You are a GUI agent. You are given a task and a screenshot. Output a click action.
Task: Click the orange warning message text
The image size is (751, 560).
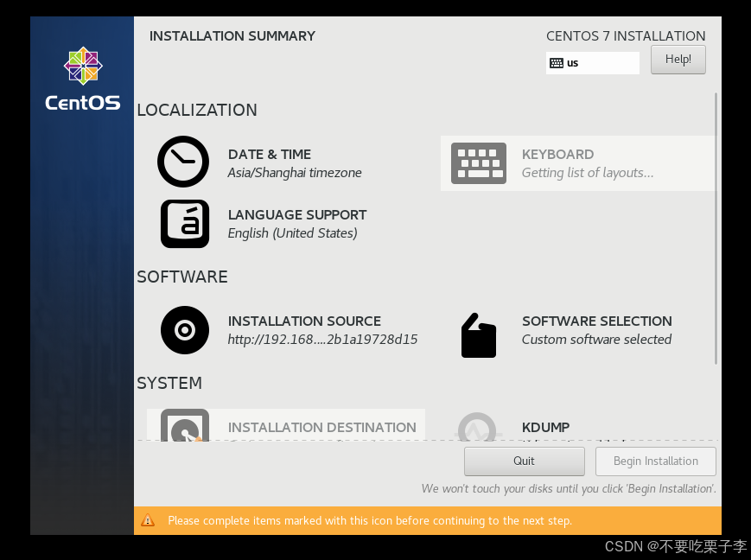(x=370, y=521)
